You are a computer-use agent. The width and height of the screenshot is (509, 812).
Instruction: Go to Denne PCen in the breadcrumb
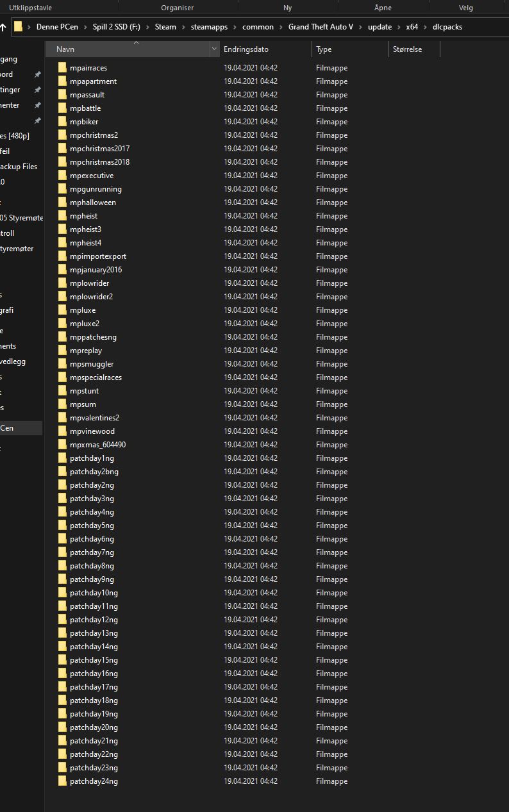pos(57,27)
